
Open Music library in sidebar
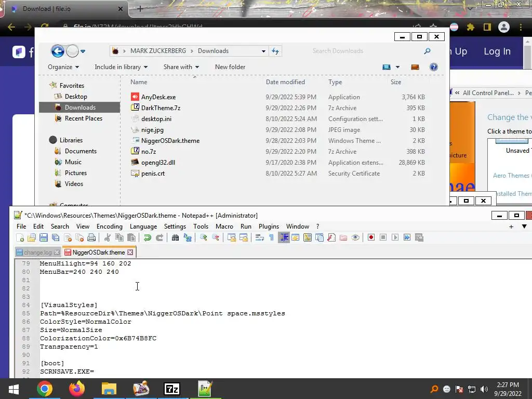tap(73, 162)
